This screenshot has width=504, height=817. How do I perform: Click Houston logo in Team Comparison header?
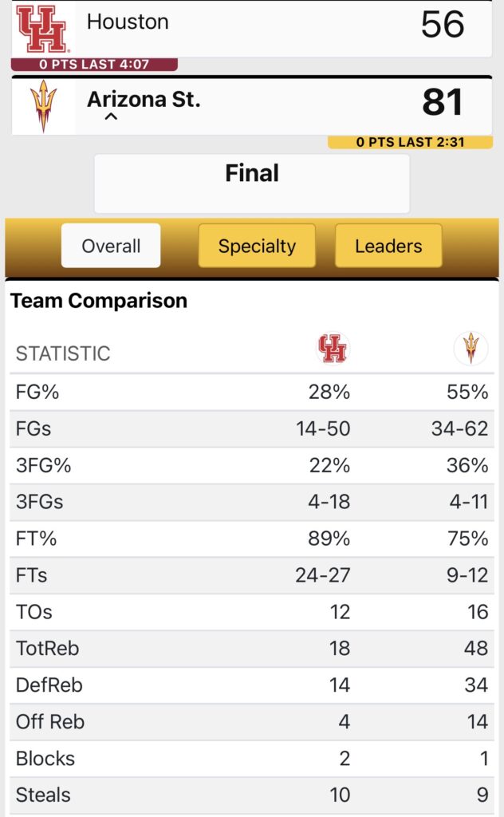coord(333,349)
